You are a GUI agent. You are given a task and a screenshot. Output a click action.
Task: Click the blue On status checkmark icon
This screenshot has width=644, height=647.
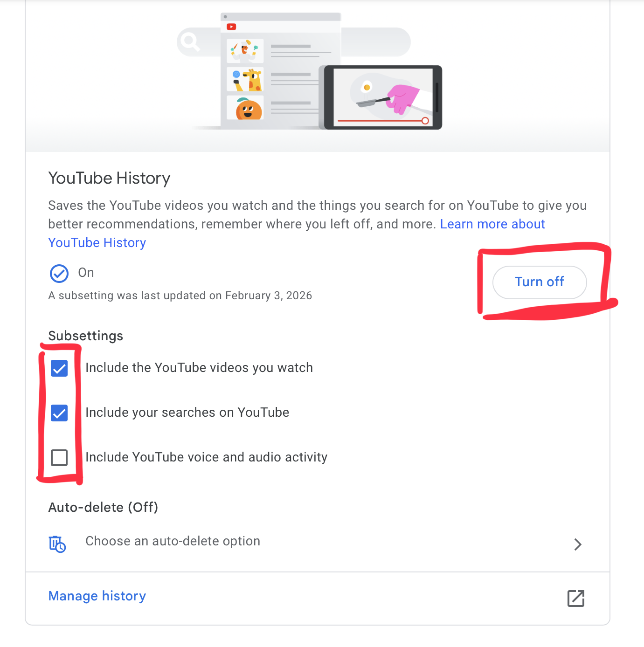click(x=59, y=273)
